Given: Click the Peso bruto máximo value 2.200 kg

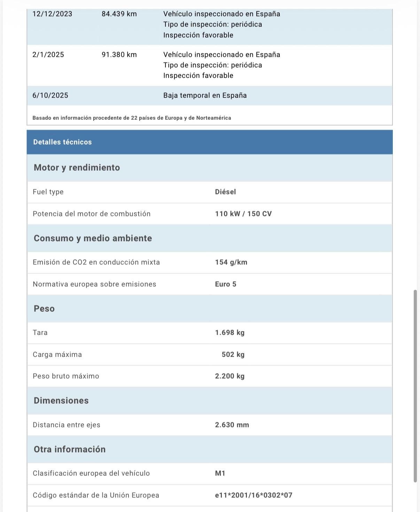Looking at the screenshot, I should [230, 376].
